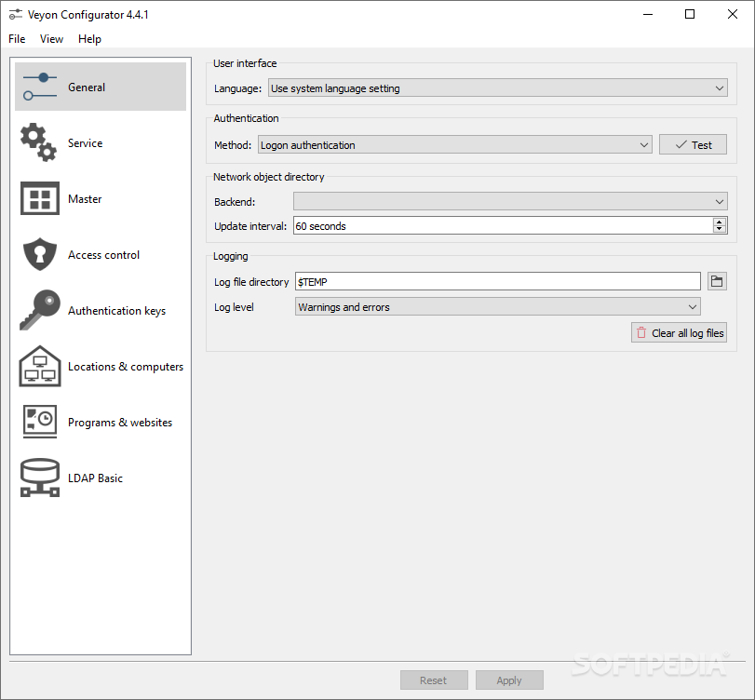Viewport: 755px width, 700px height.
Task: Open the Programs & websites icon
Action: click(x=40, y=422)
